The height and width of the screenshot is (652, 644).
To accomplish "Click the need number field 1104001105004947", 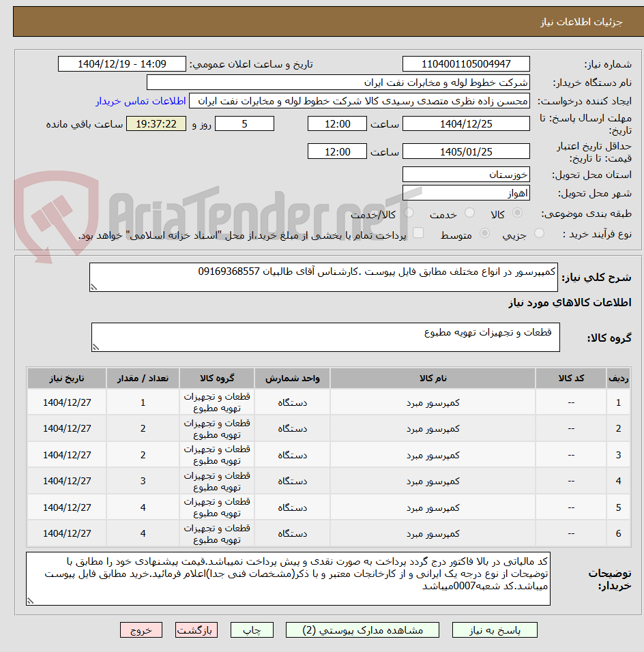I will point(466,64).
